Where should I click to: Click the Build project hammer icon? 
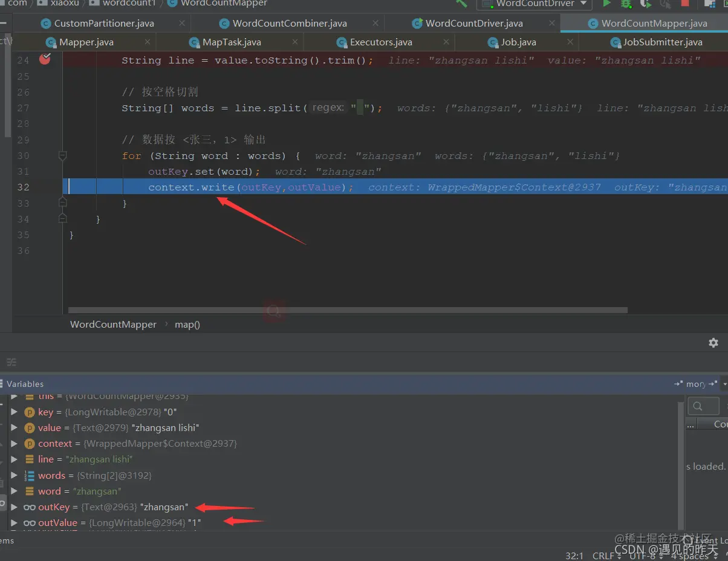coord(461,3)
